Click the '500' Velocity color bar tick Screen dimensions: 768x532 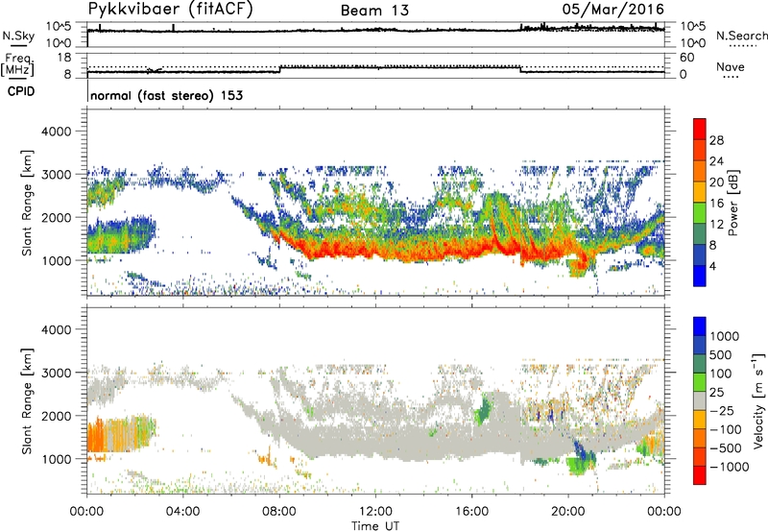720,354
